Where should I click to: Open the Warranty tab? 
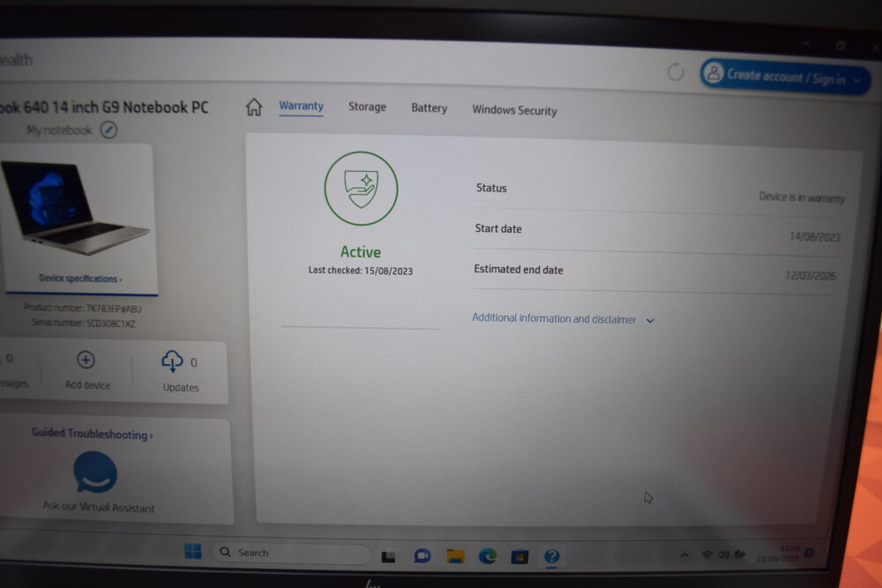301,106
